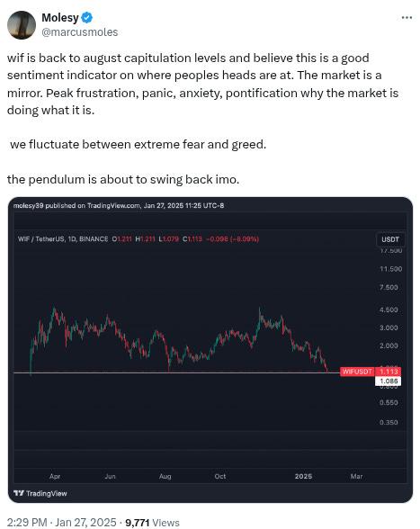Click the Oct marker on time axis

point(220,476)
